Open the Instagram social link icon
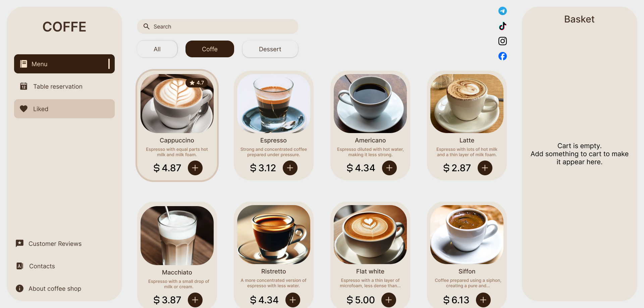644x308 pixels. click(502, 41)
